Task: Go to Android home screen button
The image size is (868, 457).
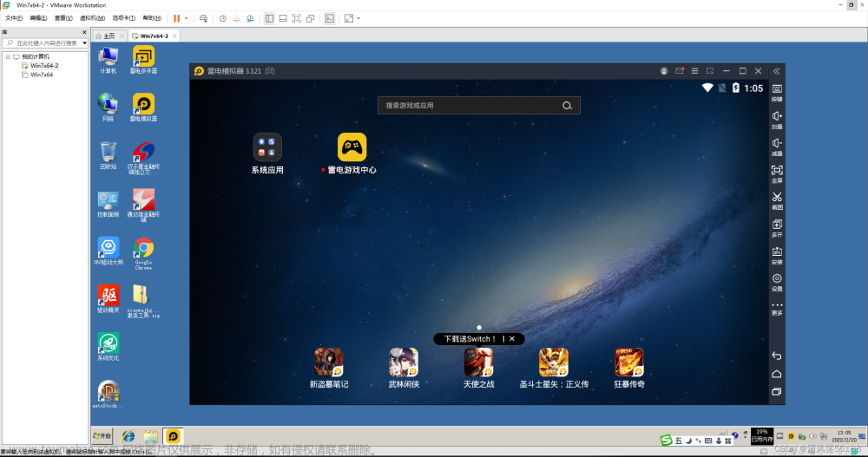Action: coord(777,374)
